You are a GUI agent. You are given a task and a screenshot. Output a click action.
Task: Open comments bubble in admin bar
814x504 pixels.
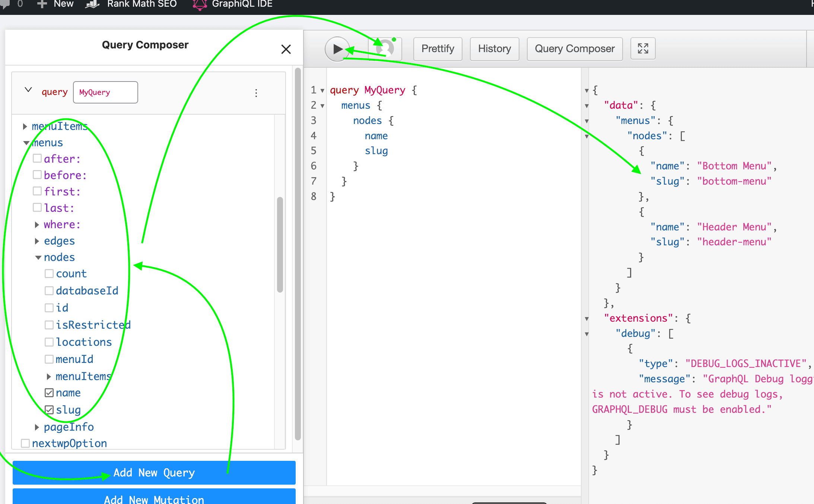click(x=5, y=4)
